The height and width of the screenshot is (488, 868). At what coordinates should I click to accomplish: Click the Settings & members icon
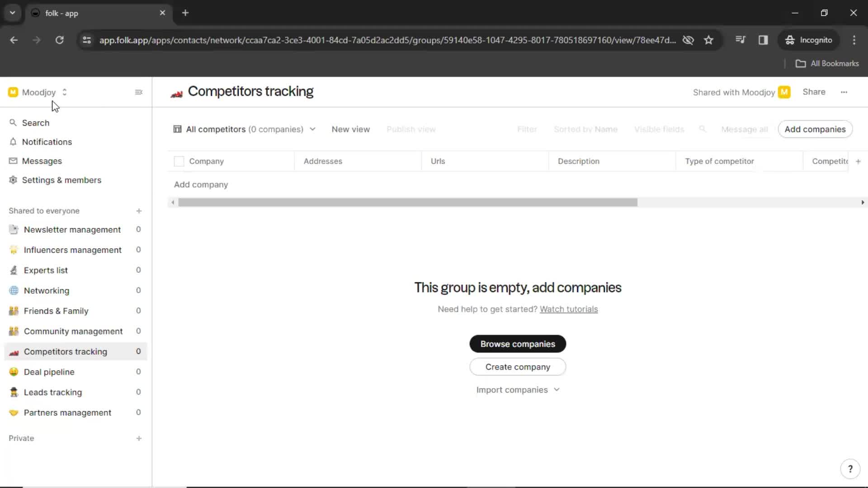pos(13,180)
